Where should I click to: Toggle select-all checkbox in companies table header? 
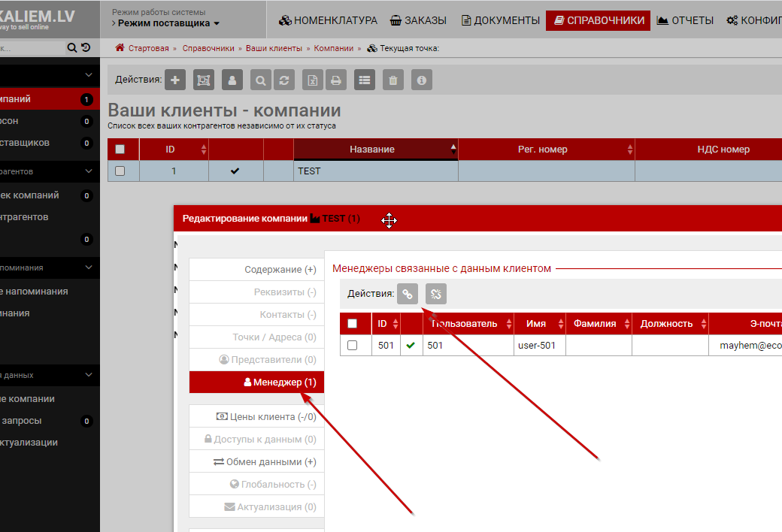point(120,150)
